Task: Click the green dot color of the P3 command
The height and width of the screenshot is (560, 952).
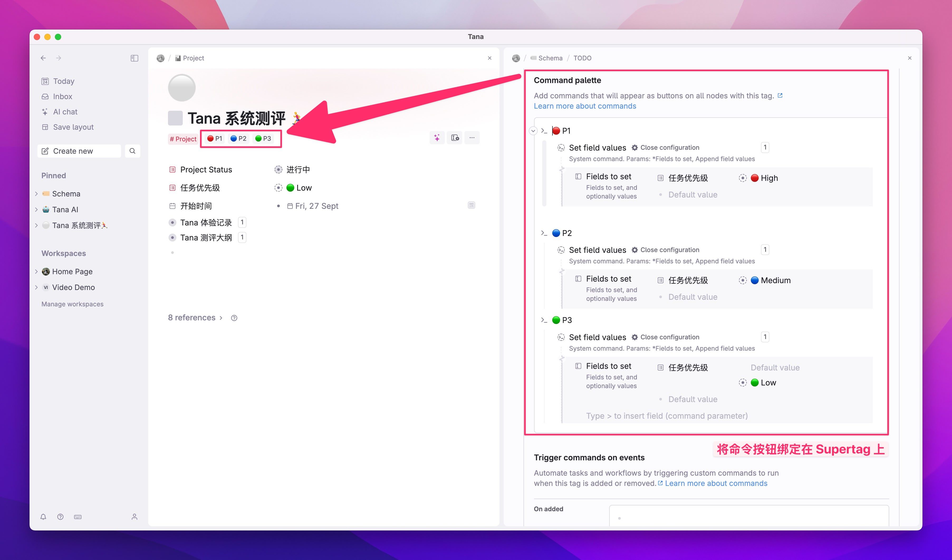Action: [x=556, y=320]
